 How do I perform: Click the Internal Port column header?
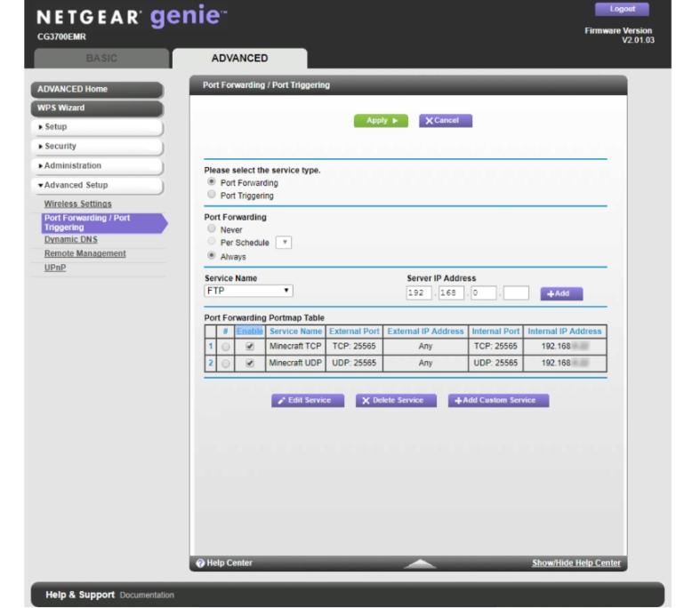(495, 332)
